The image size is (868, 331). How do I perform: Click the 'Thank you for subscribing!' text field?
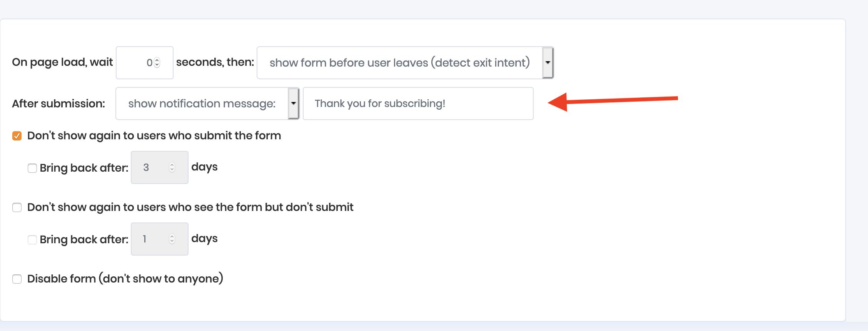(418, 104)
